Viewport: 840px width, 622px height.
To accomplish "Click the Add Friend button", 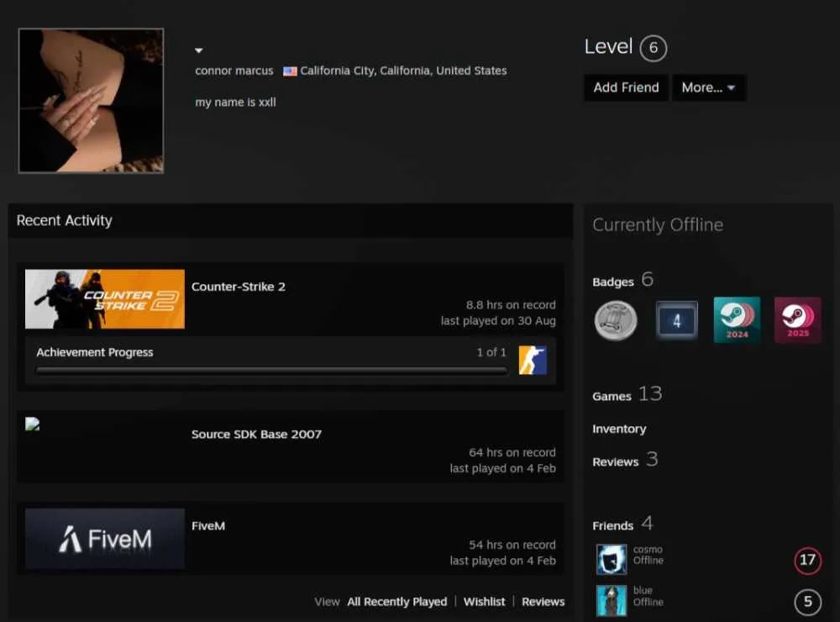I will click(x=626, y=87).
